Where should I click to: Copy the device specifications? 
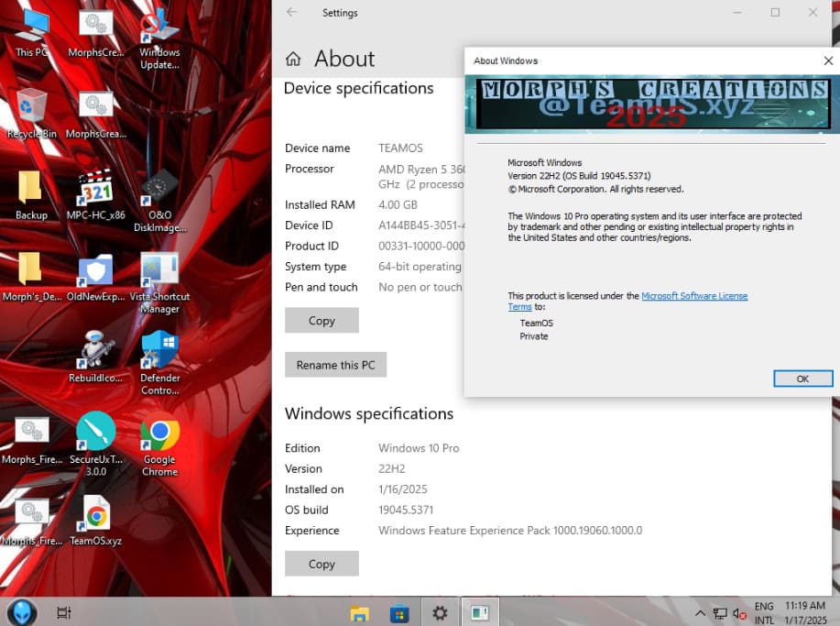coord(322,320)
